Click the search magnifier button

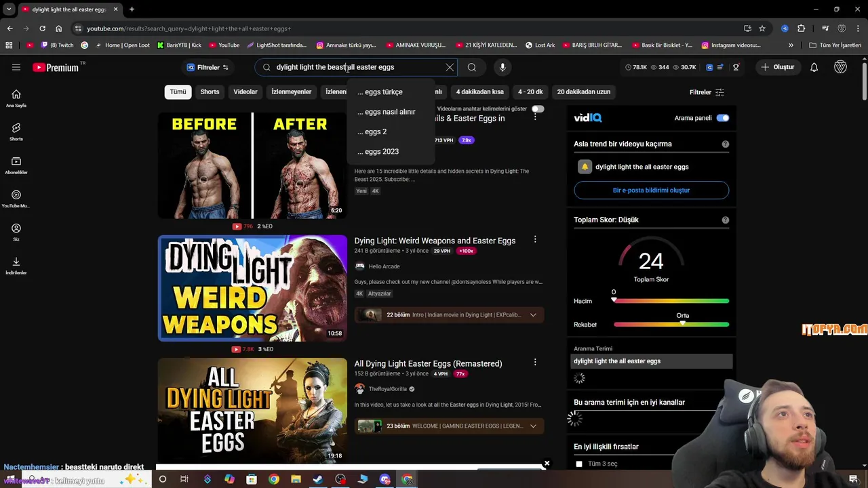(472, 67)
